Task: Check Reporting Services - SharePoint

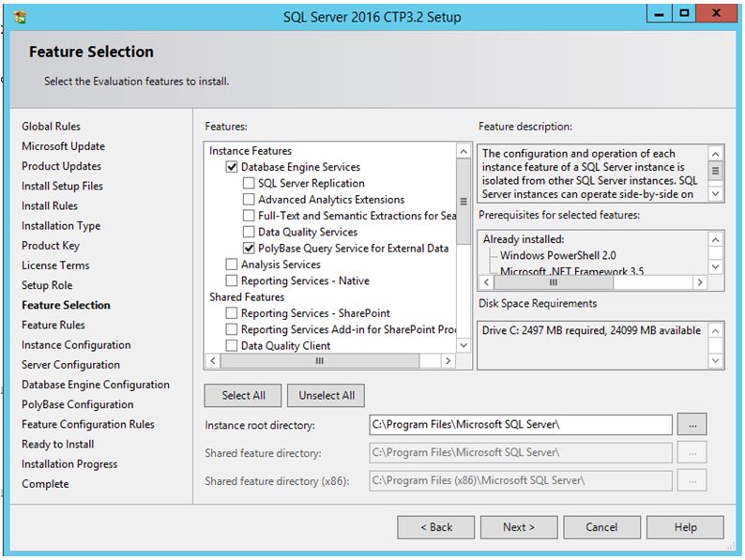Action: (x=232, y=313)
